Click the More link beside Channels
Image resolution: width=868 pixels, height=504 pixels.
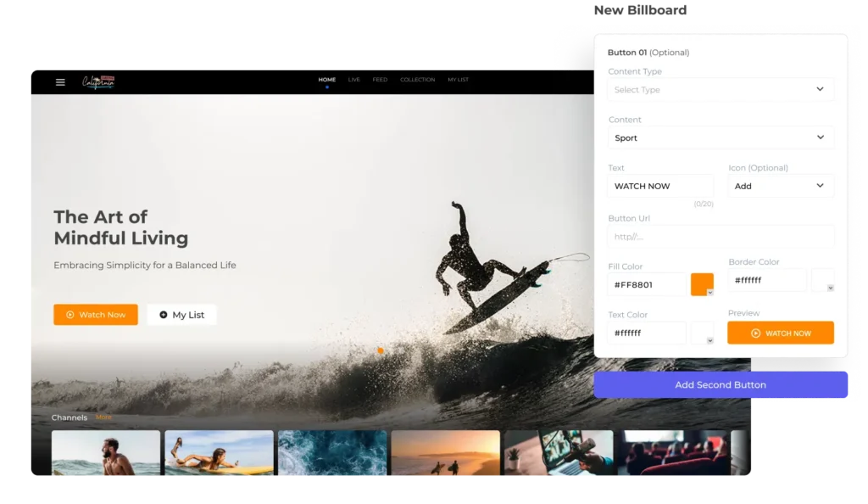[x=103, y=417]
